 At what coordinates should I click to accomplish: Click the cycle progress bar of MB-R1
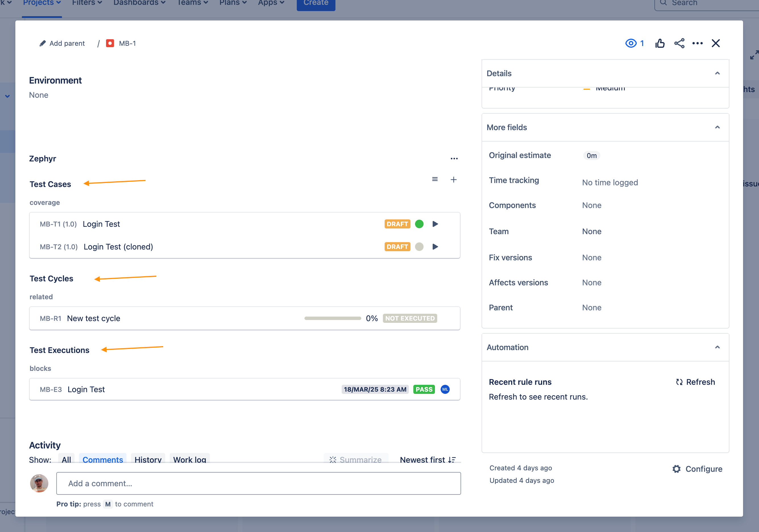tap(333, 318)
